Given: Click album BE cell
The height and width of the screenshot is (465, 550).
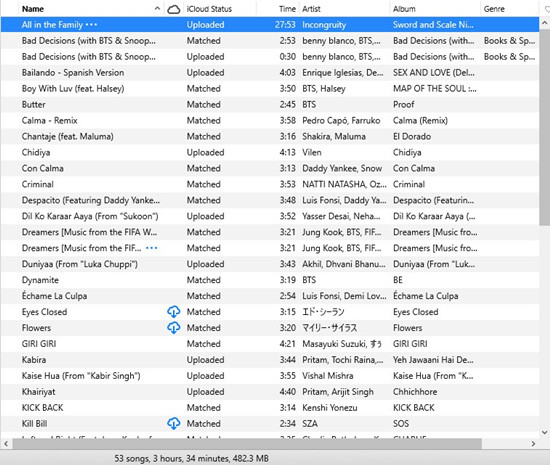Looking at the screenshot, I should [x=398, y=280].
